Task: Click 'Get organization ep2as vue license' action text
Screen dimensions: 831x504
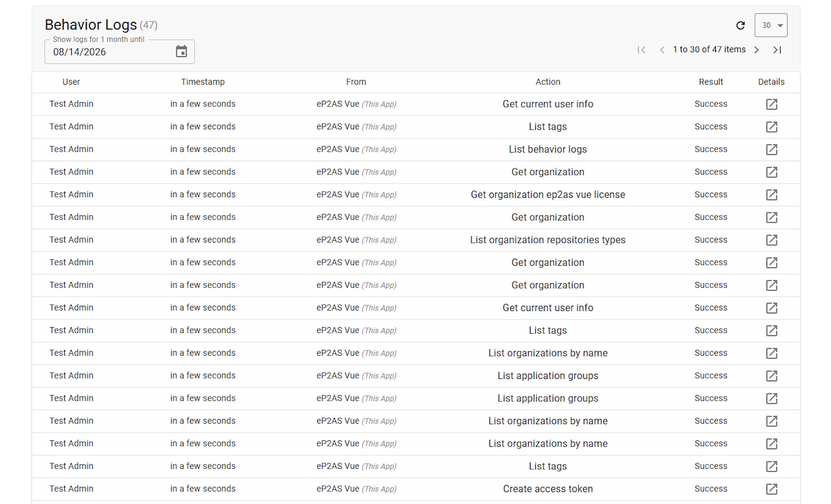Action: [x=548, y=194]
